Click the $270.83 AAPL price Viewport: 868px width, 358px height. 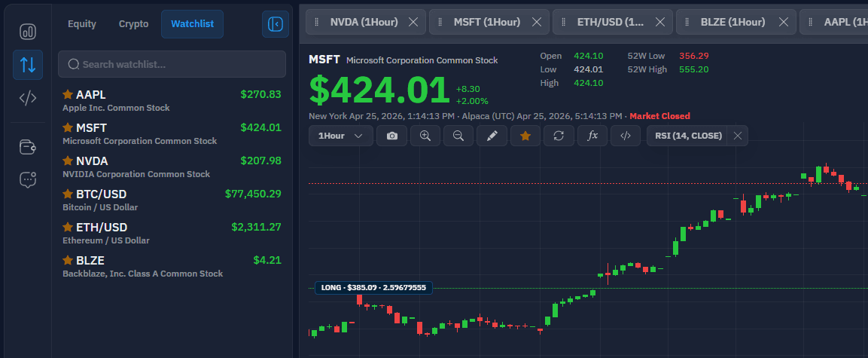pos(260,94)
